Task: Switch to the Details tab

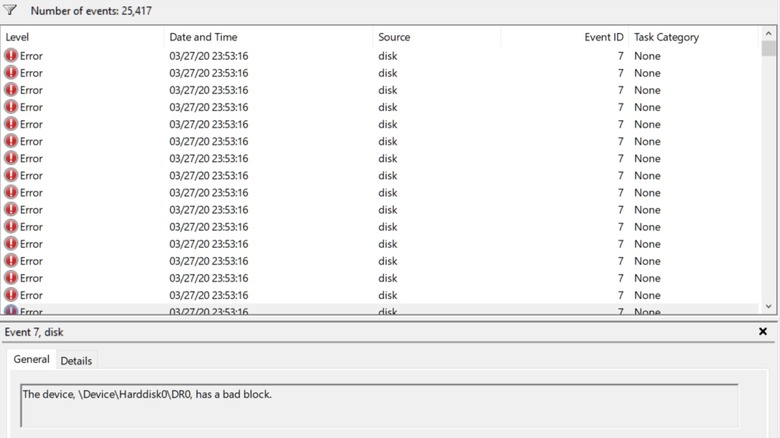Action: (77, 361)
